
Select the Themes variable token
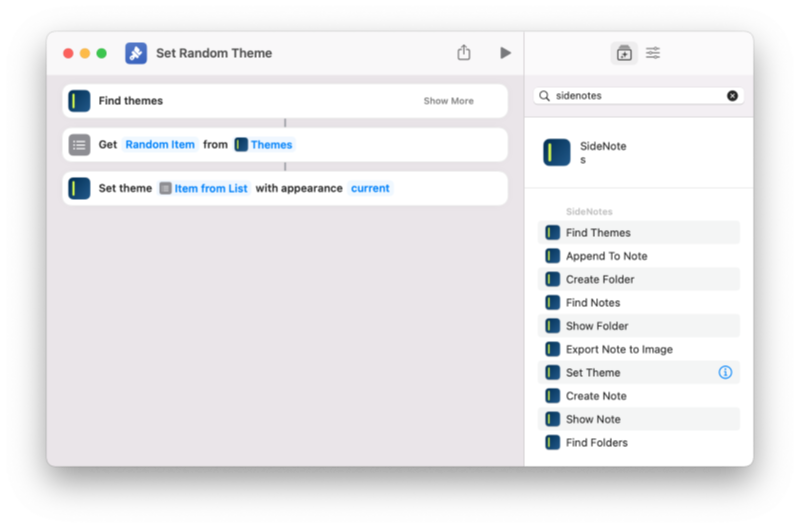tap(264, 145)
